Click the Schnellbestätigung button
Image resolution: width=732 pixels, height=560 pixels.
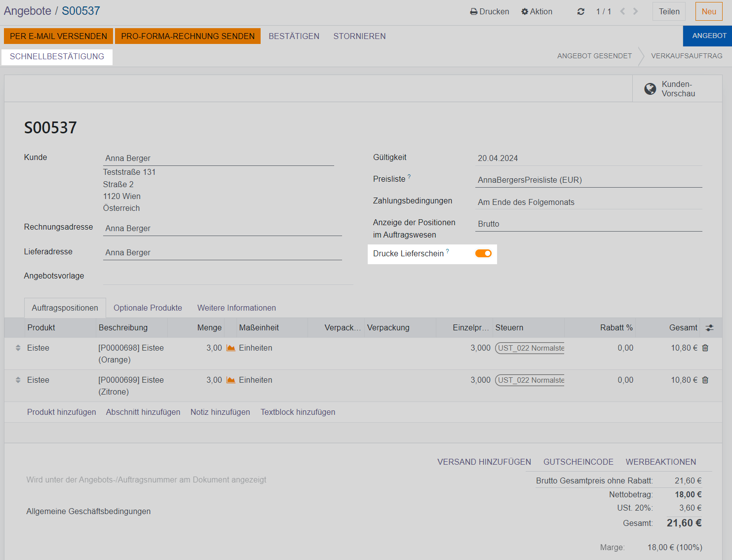coord(57,57)
